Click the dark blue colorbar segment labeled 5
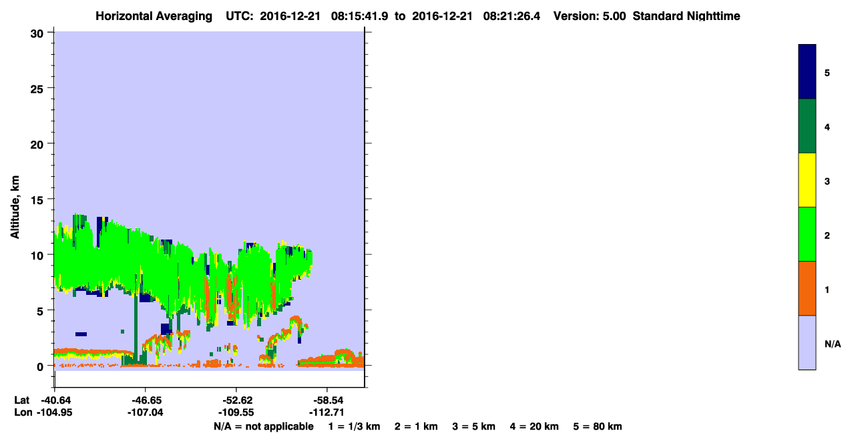The width and height of the screenshot is (868, 445). coord(807,72)
